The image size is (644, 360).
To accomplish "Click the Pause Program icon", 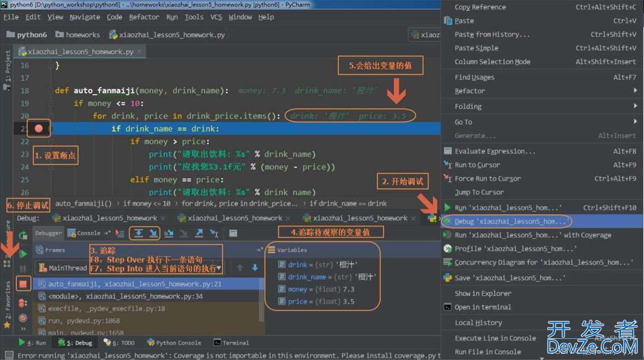I will (x=23, y=269).
